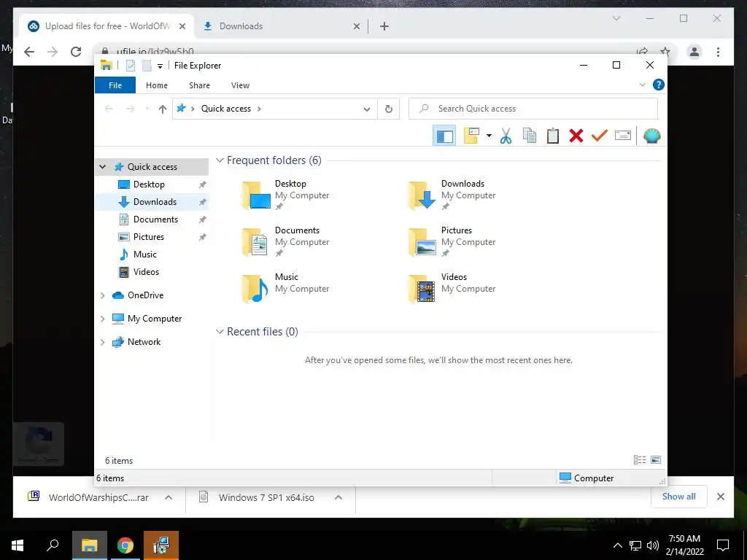
Task: Click the Copy icon in the toolbar
Action: pos(530,136)
